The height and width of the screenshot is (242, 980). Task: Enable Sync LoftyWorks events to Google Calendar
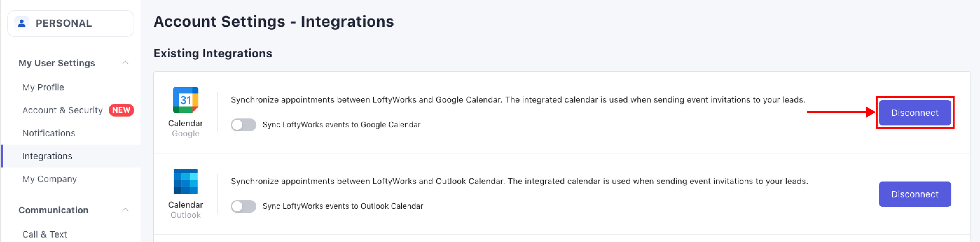click(244, 125)
